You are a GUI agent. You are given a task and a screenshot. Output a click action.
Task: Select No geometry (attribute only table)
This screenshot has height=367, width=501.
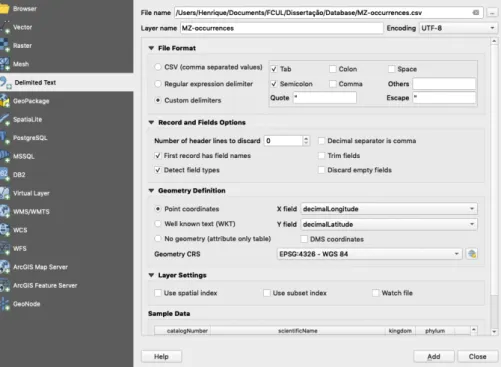coord(158,239)
